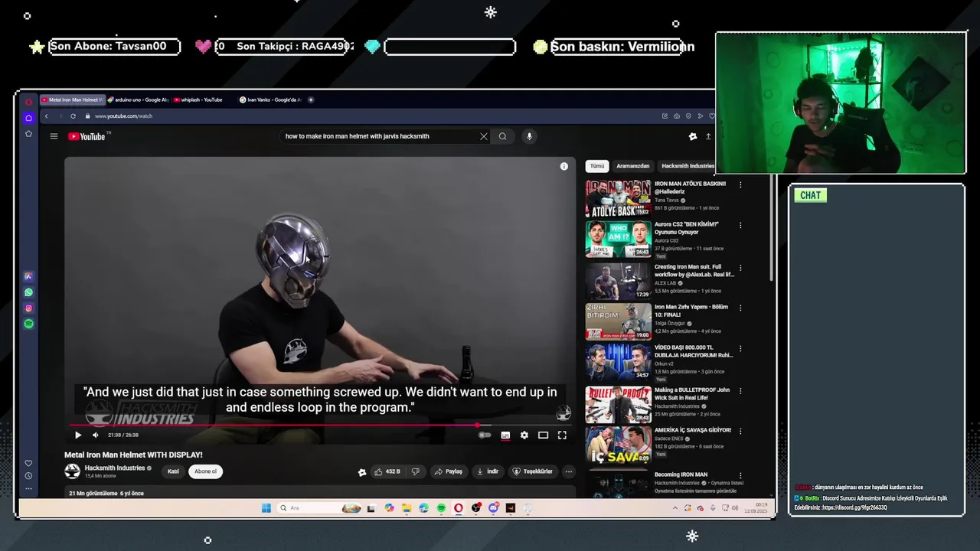Open the video info card icon
980x551 pixels.
(564, 166)
